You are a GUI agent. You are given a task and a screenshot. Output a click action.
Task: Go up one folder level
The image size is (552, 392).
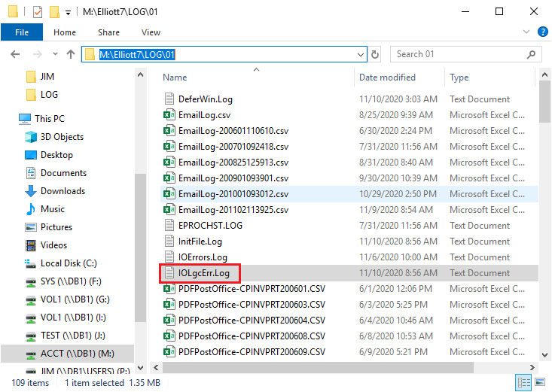(x=71, y=54)
